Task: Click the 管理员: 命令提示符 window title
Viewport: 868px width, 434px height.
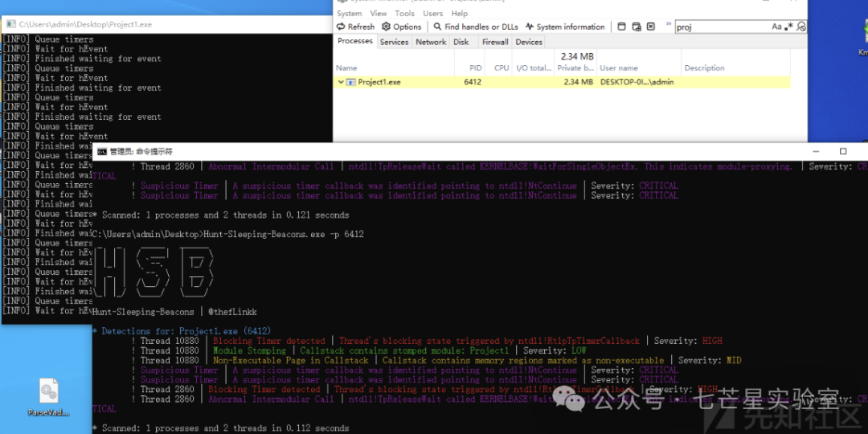Action: tap(141, 151)
